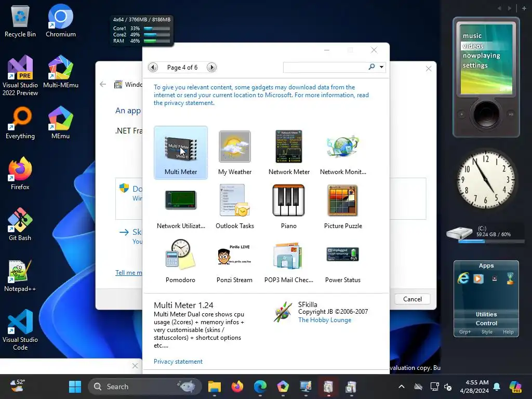
Task: Open the Privacy statement link
Action: click(178, 362)
